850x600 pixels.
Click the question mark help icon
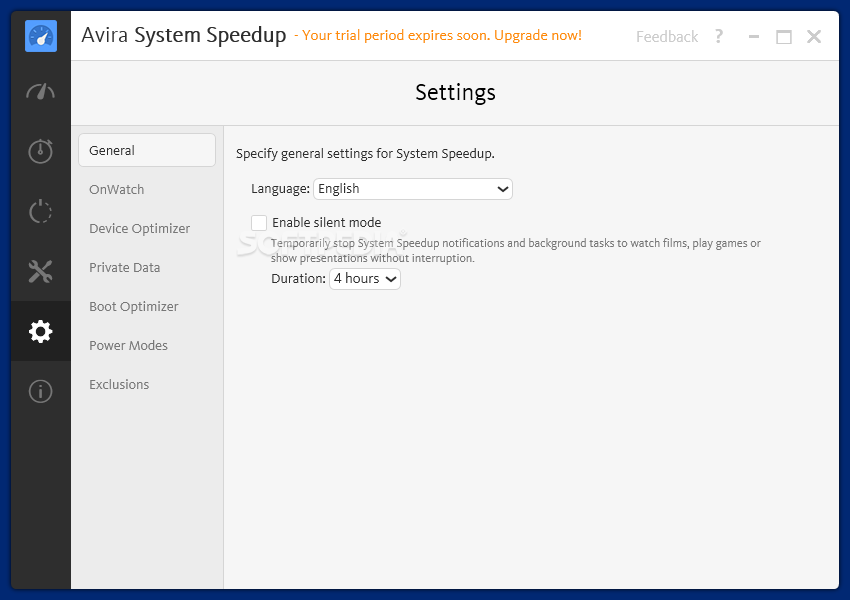tap(719, 36)
